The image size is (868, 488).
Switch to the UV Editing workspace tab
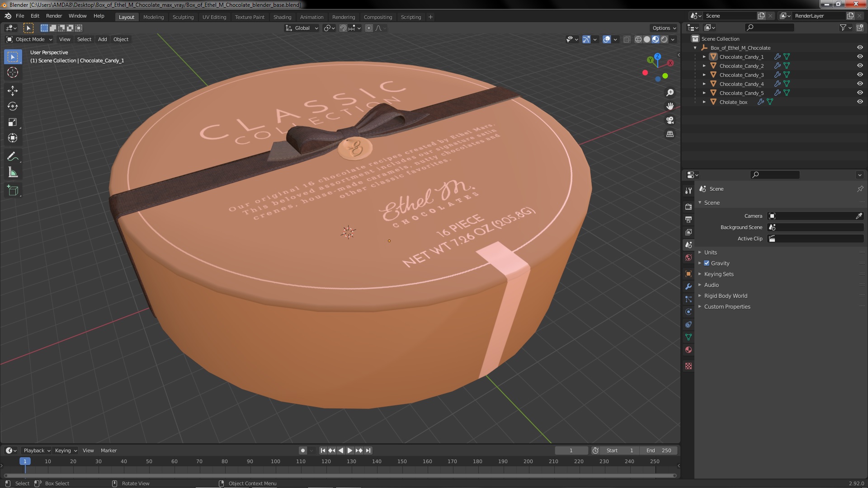(x=214, y=17)
